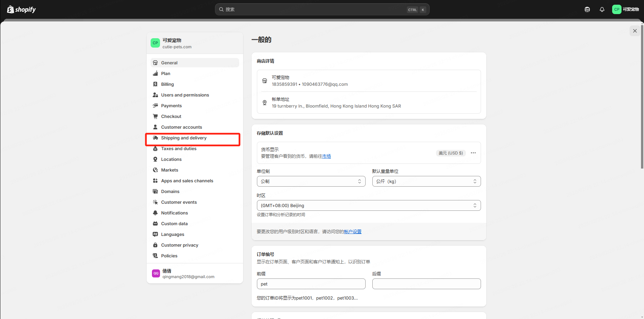Follow the 市场 markets link
This screenshot has height=319, width=644.
pyautogui.click(x=326, y=156)
